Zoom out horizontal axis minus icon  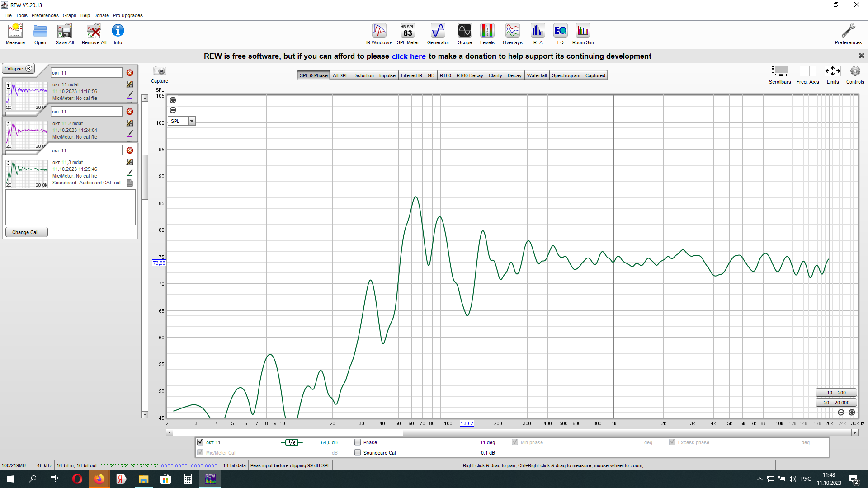[841, 413]
